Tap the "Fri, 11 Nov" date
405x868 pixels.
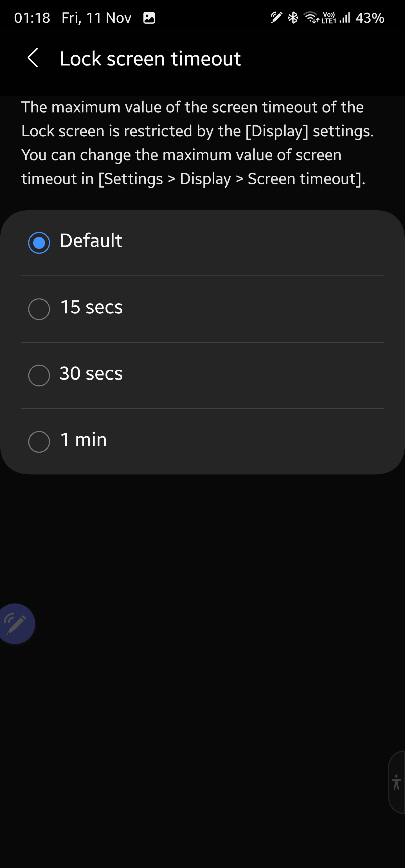click(x=96, y=18)
